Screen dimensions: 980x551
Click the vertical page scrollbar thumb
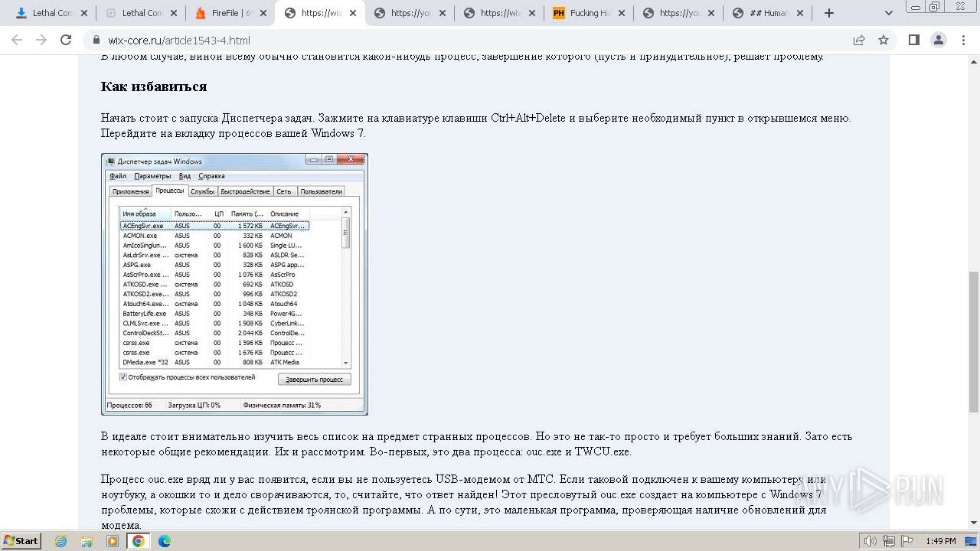pos(974,342)
